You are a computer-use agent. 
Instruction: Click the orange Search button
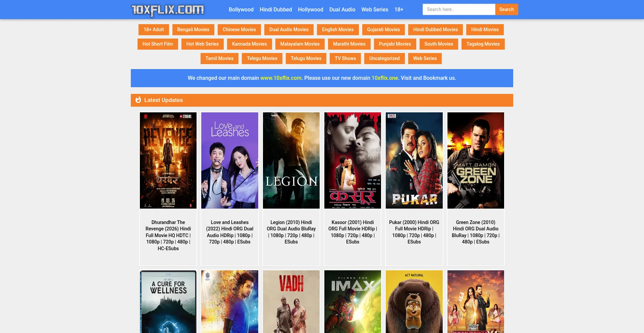506,9
